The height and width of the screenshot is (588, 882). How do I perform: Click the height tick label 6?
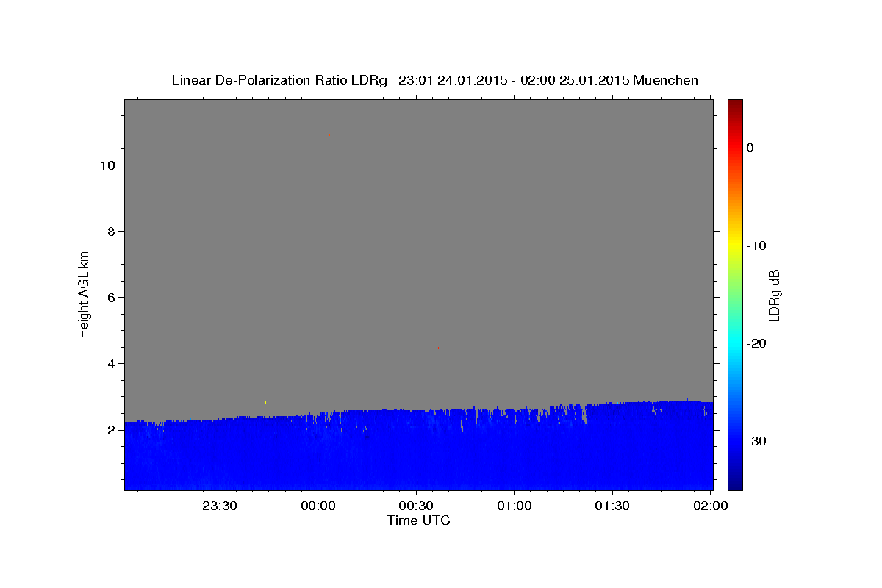112,297
